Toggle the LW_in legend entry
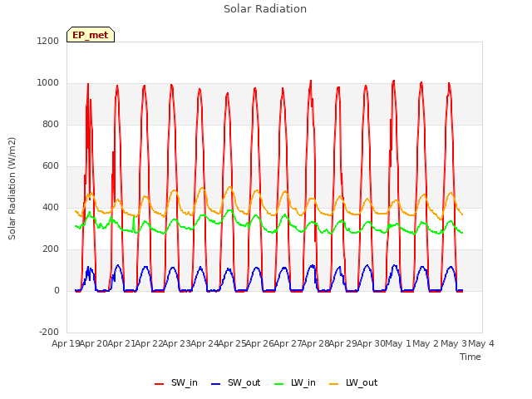The image size is (532, 399). point(295,383)
